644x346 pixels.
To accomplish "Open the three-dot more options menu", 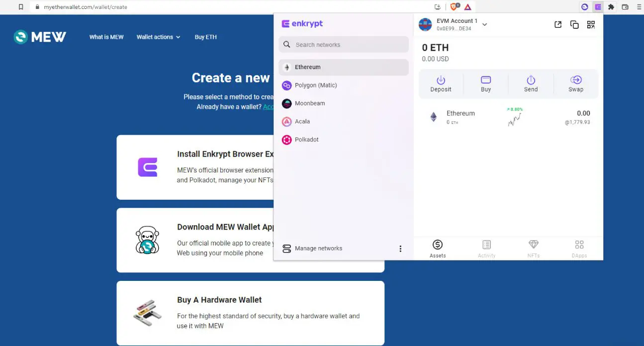I will point(400,249).
